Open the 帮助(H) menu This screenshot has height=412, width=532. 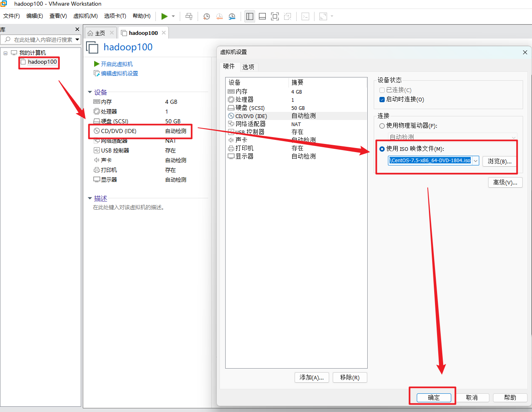(x=141, y=16)
